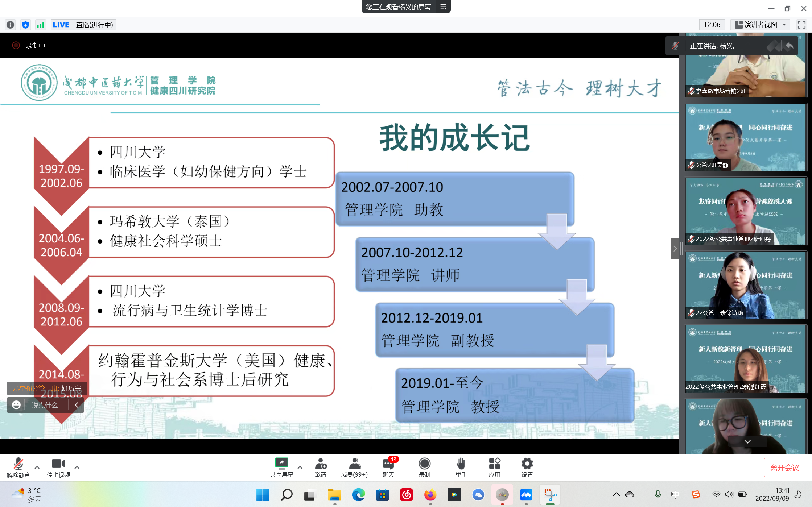Select the 公管2班吴静 video thumbnail
This screenshot has height=507, width=812.
(x=746, y=137)
